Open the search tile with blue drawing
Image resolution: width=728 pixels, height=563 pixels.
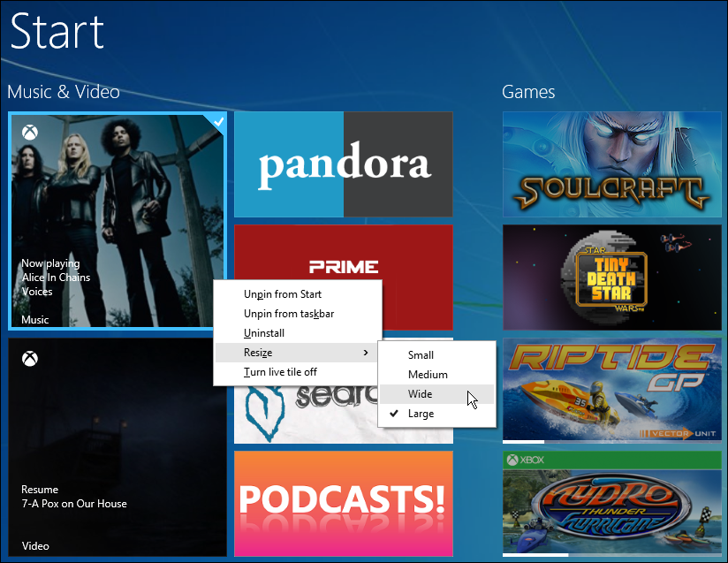pyautogui.click(x=307, y=415)
